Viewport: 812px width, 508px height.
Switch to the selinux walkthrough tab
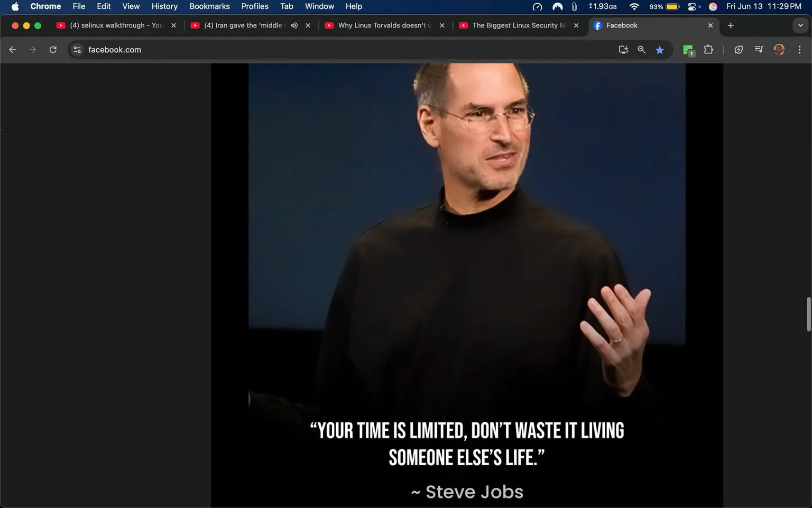(111, 25)
